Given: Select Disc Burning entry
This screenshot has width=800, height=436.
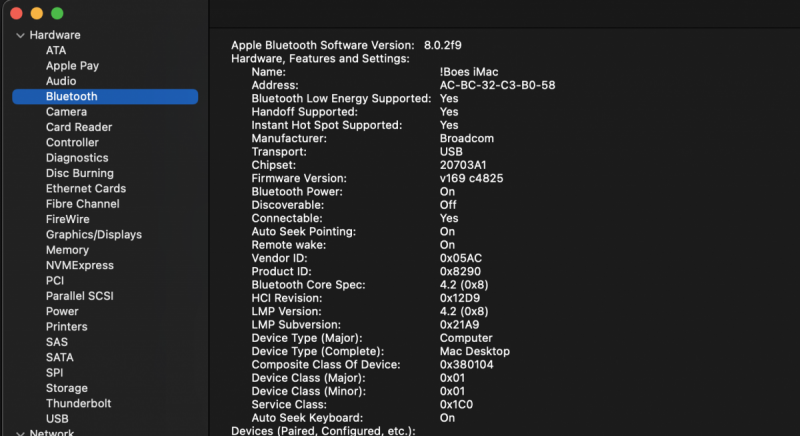Looking at the screenshot, I should tap(80, 173).
